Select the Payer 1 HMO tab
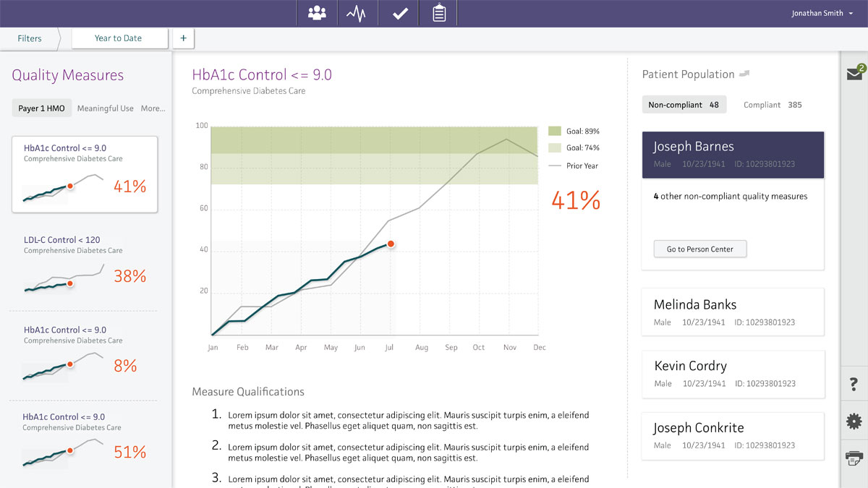Viewport: 868px width, 488px height. pyautogui.click(x=41, y=108)
